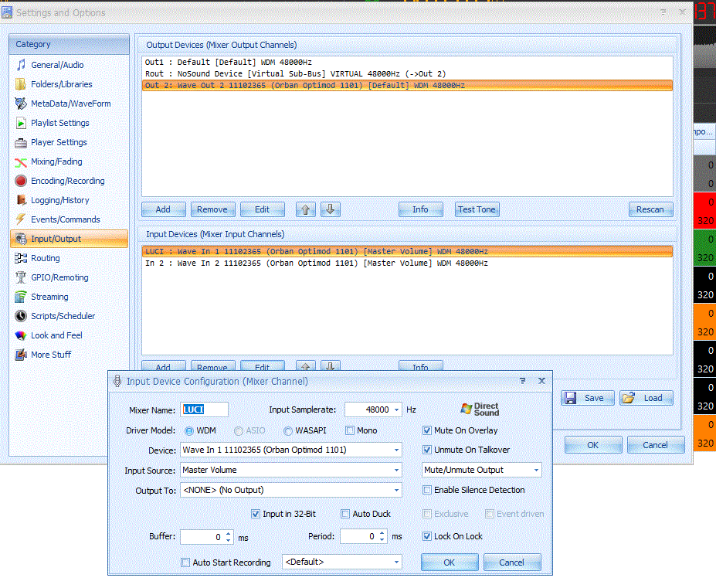Disable Mute On Overlay checkbox
The image size is (716, 588).
pos(427,430)
